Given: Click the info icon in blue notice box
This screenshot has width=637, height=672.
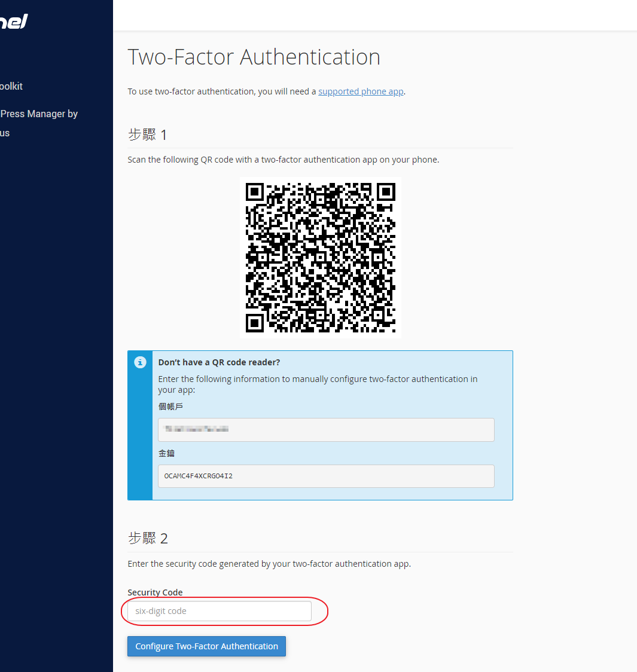Looking at the screenshot, I should (x=140, y=362).
